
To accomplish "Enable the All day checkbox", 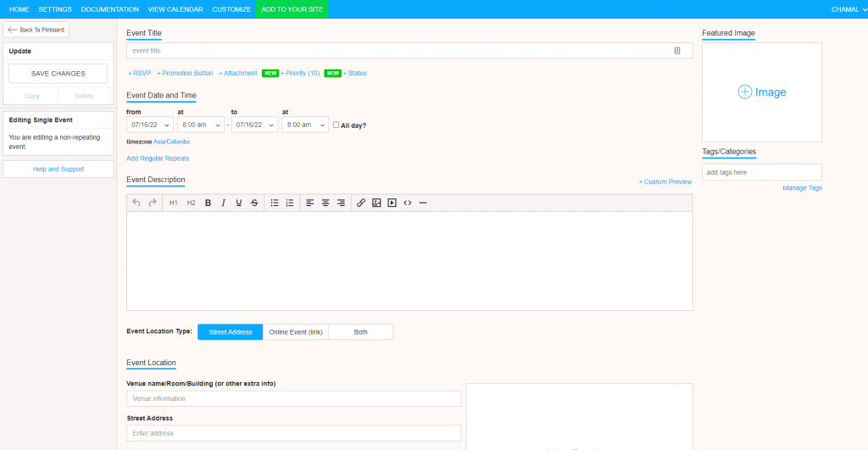I will [x=337, y=125].
